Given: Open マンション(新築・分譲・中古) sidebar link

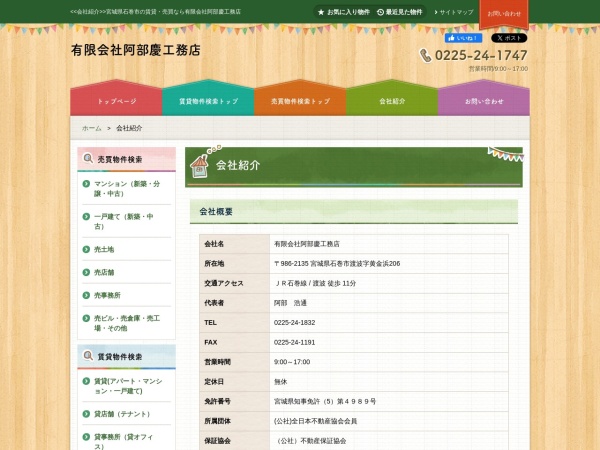Looking at the screenshot, I should [x=127, y=189].
